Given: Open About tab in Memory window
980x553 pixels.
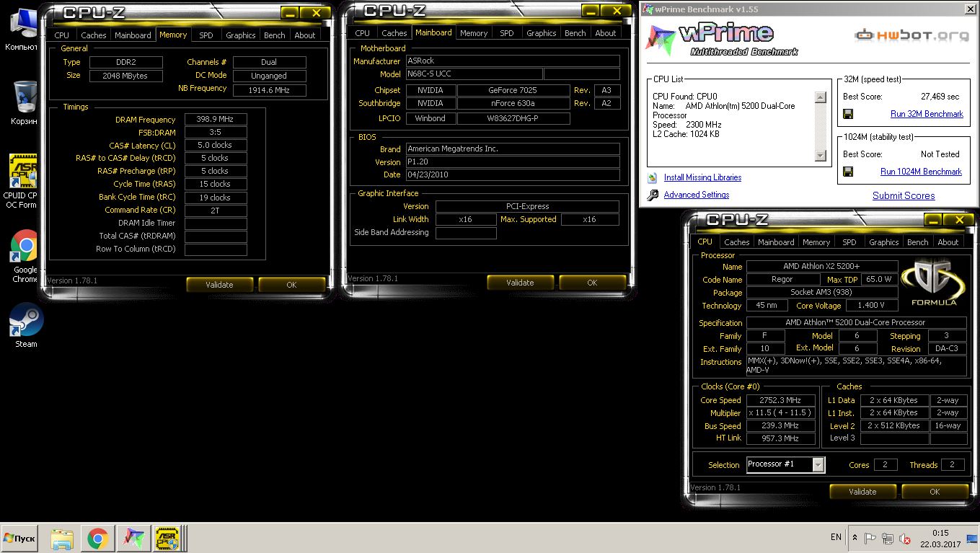Looking at the screenshot, I should click(305, 35).
